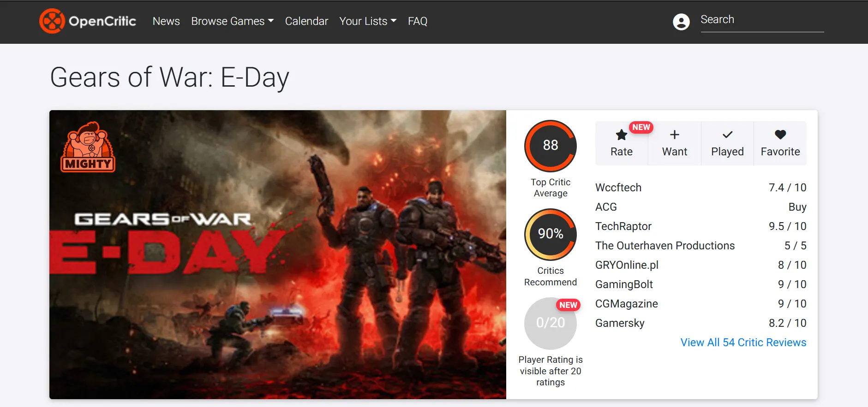
Task: Click the 90% Critics Recommend circle
Action: pos(551,234)
